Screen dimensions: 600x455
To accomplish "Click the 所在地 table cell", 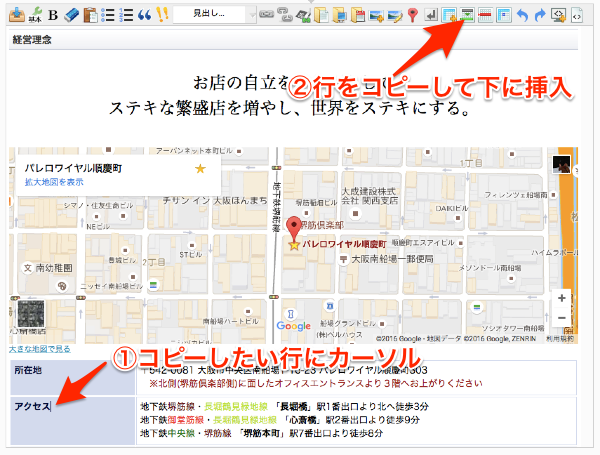I will click(x=73, y=377).
